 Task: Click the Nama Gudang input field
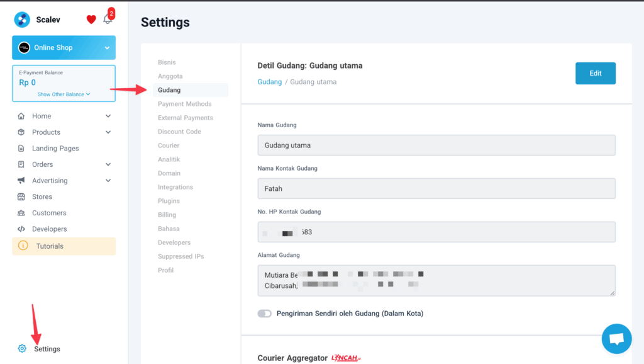pyautogui.click(x=436, y=145)
